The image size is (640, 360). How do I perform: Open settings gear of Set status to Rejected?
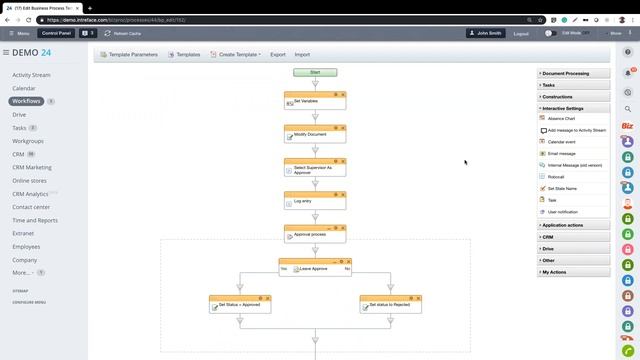click(411, 298)
